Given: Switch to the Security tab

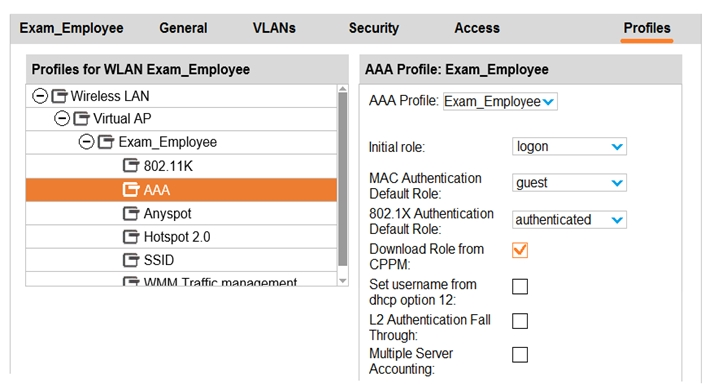Looking at the screenshot, I should pos(373,28).
